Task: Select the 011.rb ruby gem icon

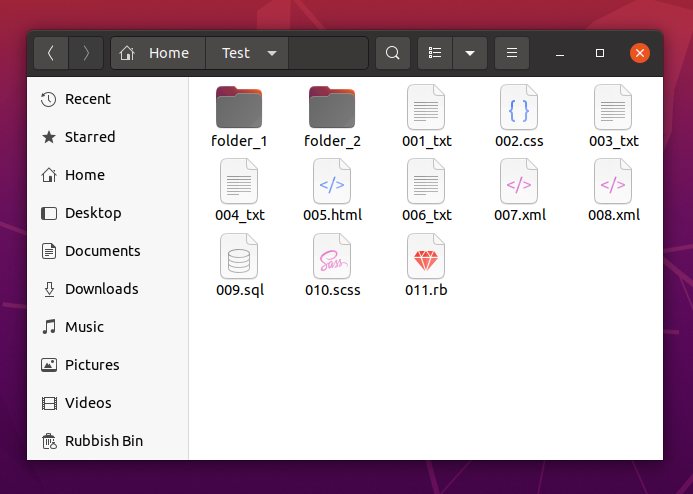Action: [x=426, y=256]
